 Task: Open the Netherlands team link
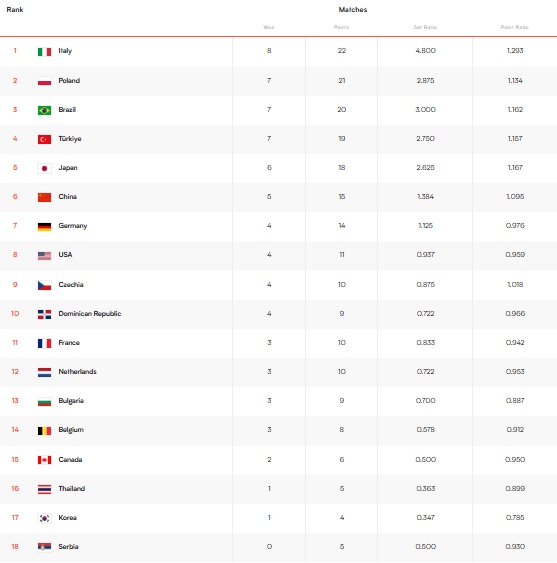[77, 371]
